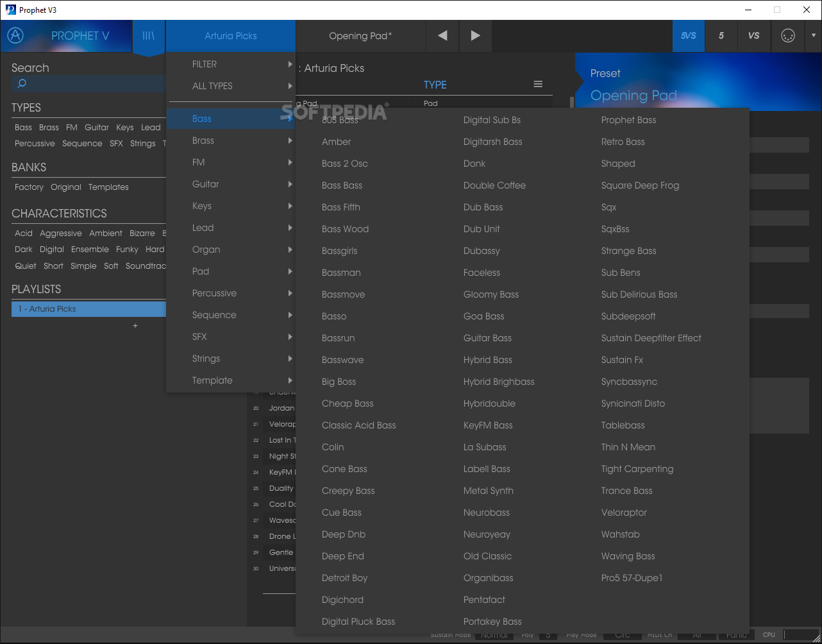Choose the Hybrid Brighbass preset
The width and height of the screenshot is (822, 644).
(x=499, y=382)
